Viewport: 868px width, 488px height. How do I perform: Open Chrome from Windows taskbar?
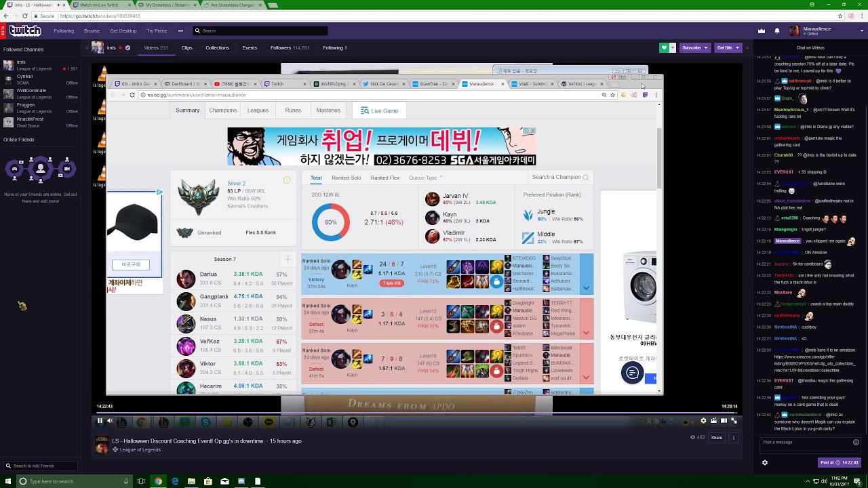pos(158,481)
